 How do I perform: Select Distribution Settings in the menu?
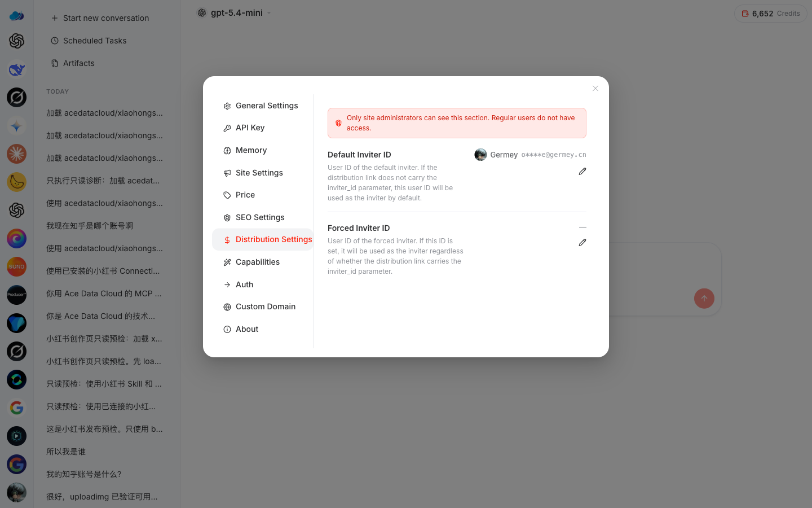(263, 239)
